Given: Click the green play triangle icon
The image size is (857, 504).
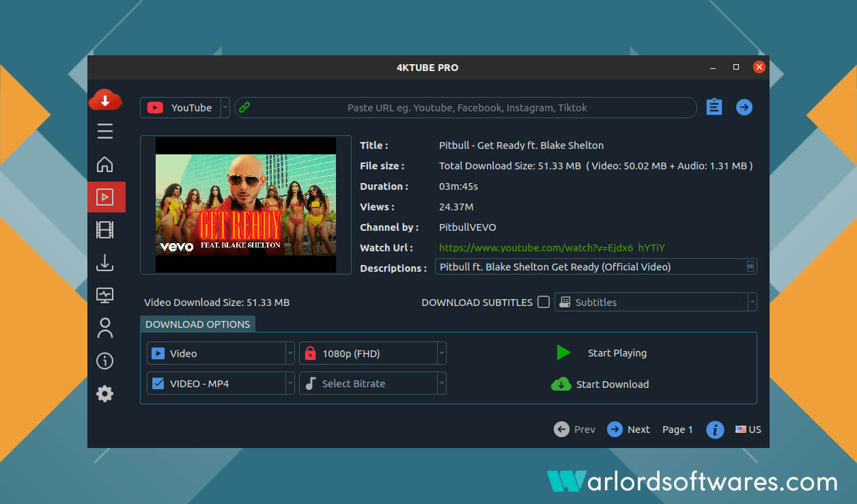Looking at the screenshot, I should coord(563,353).
